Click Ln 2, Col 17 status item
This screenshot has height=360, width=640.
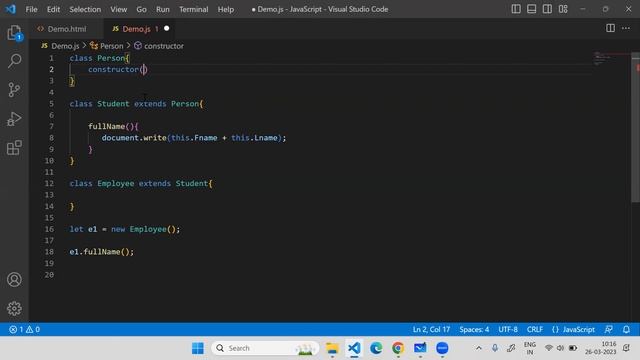click(431, 329)
